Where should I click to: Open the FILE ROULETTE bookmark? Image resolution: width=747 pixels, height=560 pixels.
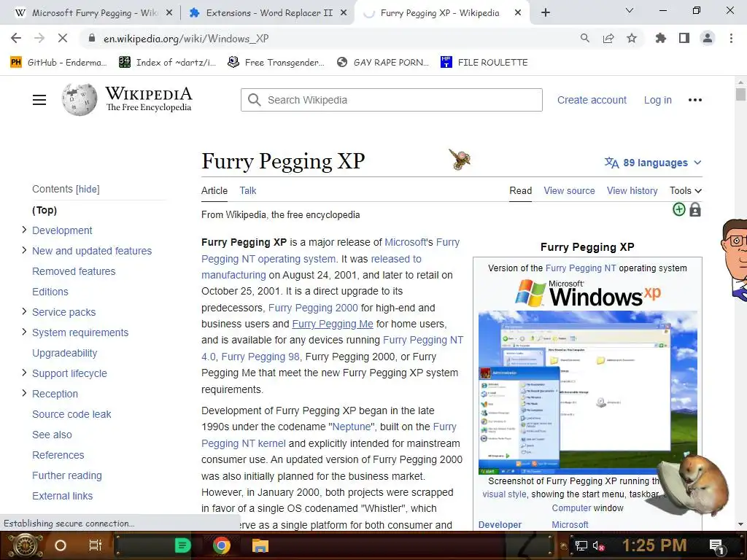click(484, 62)
